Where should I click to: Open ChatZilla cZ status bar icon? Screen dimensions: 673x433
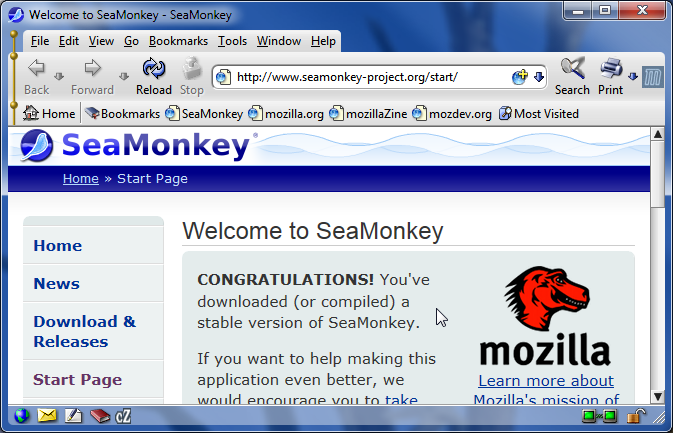pos(123,416)
